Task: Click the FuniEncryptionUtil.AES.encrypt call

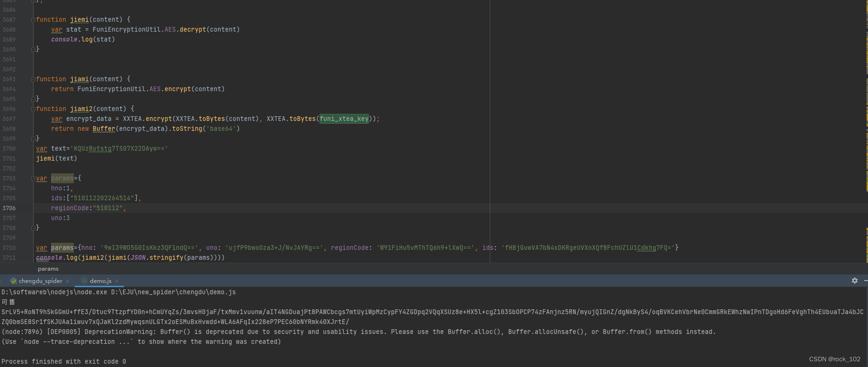Action: click(151, 89)
